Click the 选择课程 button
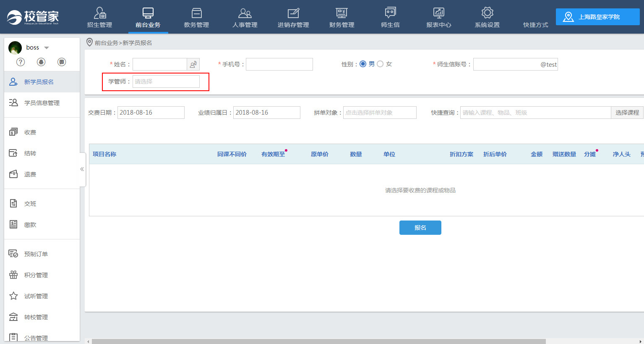Image resolution: width=644 pixels, height=344 pixels. (627, 113)
